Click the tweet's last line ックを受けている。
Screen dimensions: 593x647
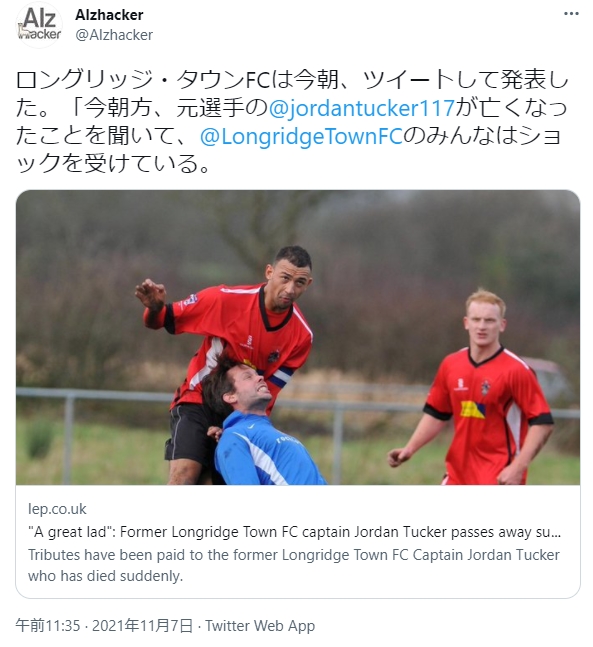pos(113,164)
